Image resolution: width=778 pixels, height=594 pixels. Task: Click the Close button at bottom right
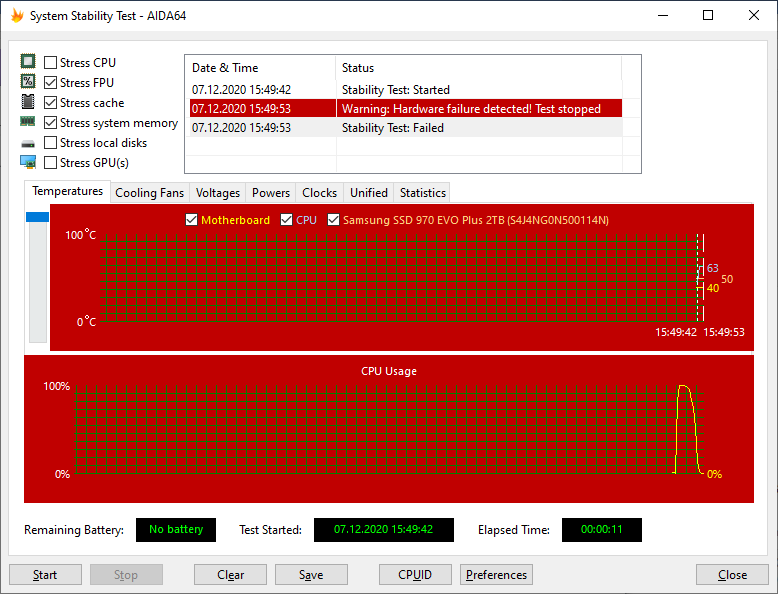[732, 575]
